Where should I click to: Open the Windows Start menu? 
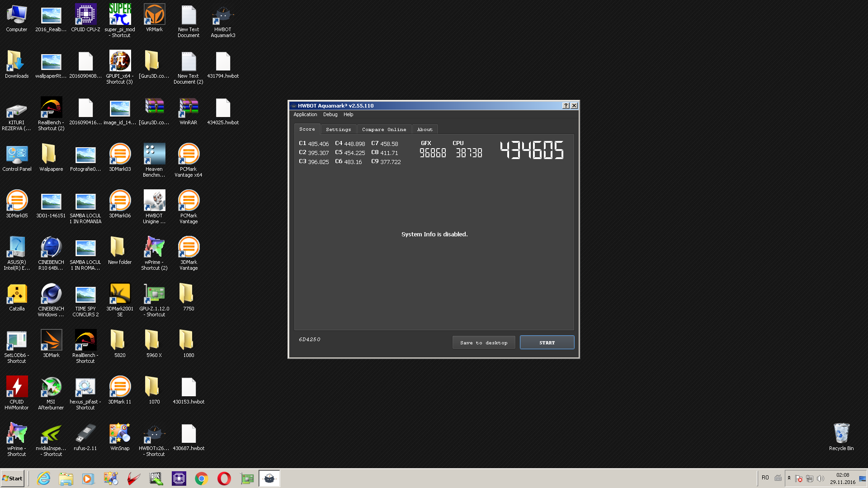pyautogui.click(x=12, y=478)
